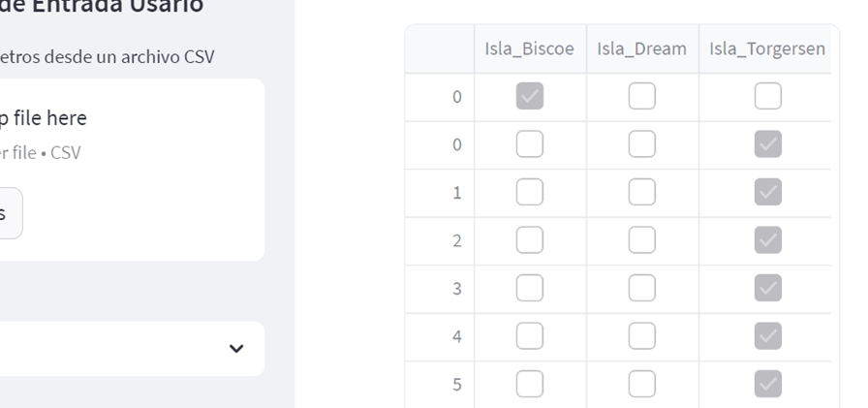Toggle Isla_Dream checkbox in row 2

point(641,240)
